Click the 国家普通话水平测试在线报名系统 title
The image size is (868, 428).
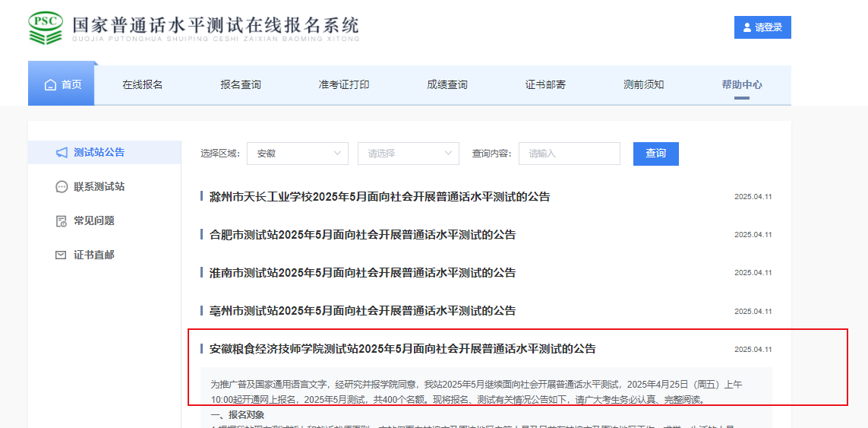click(x=216, y=25)
